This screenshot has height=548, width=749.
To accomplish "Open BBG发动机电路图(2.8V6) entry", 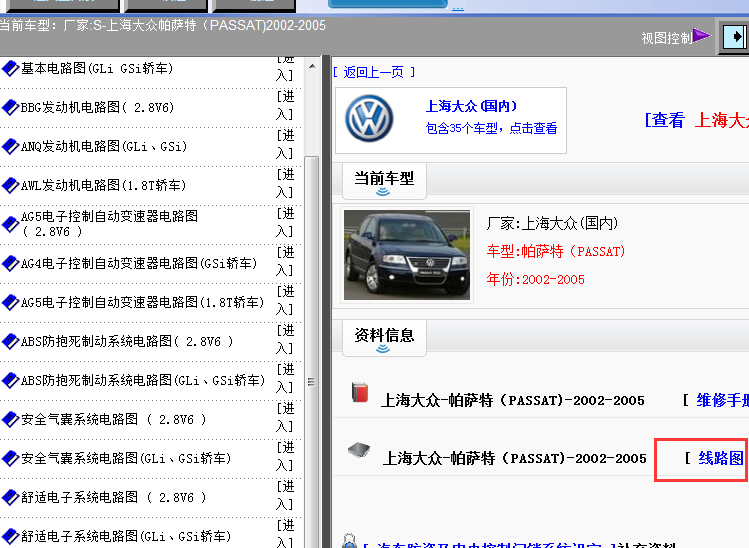I will click(97, 107).
